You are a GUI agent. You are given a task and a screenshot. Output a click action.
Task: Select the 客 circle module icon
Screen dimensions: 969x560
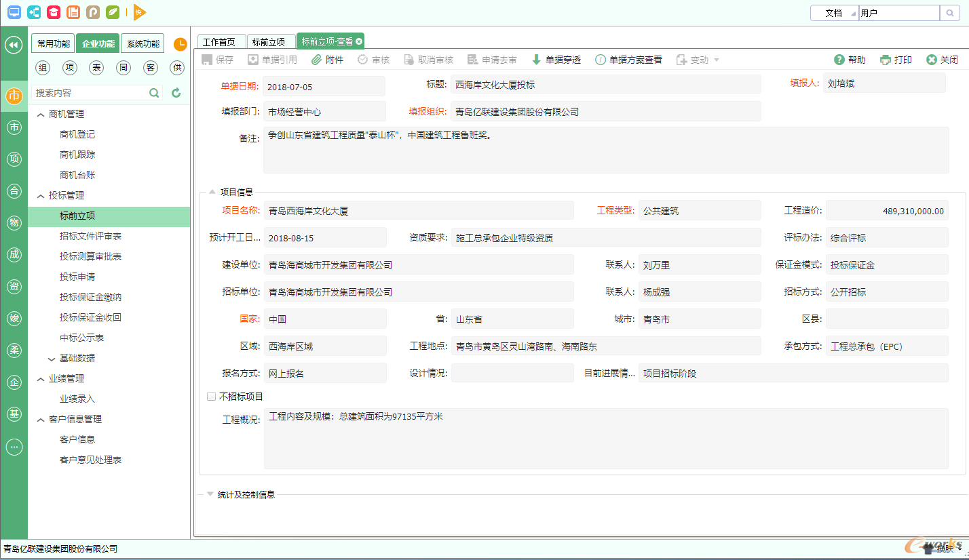click(x=151, y=67)
